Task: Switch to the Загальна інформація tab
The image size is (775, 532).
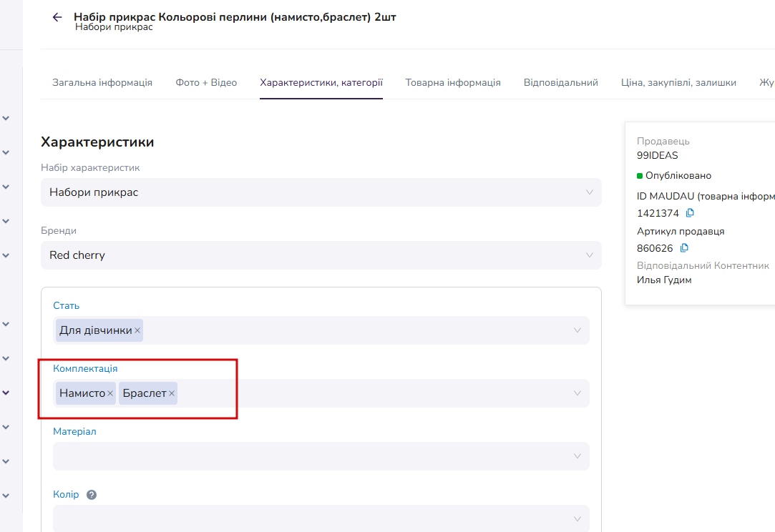Action: (x=102, y=83)
